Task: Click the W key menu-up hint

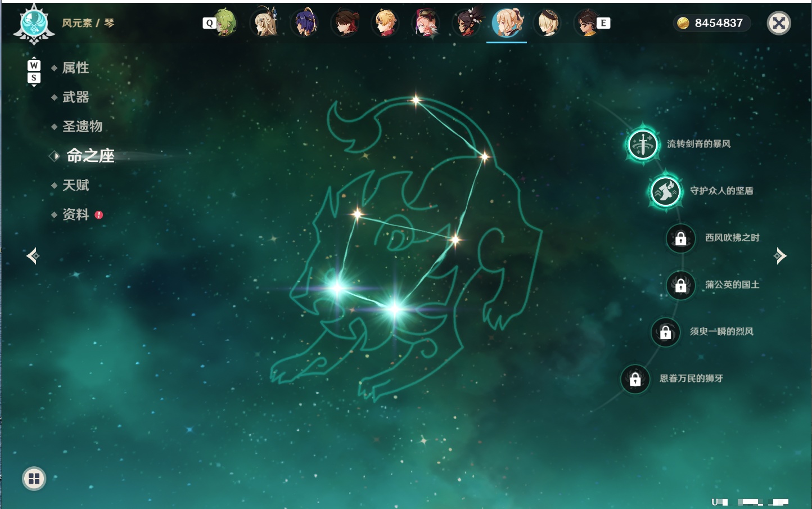Action: pos(34,66)
